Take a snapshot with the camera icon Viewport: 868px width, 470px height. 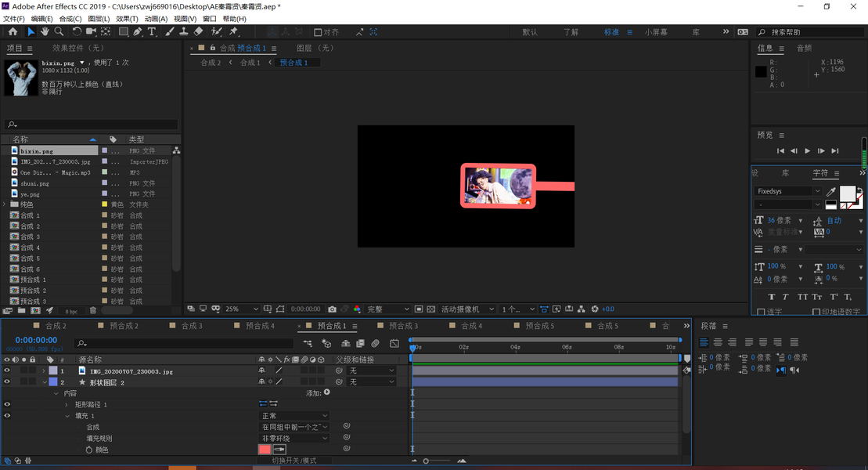click(332, 309)
